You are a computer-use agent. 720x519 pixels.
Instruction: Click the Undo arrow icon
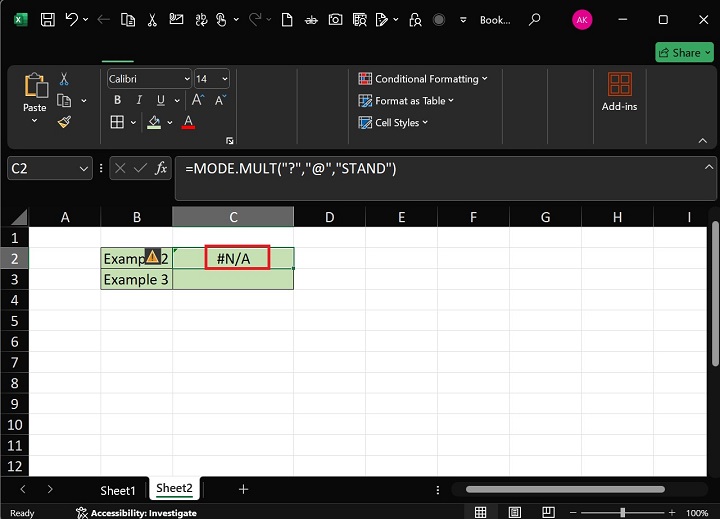pyautogui.click(x=71, y=20)
